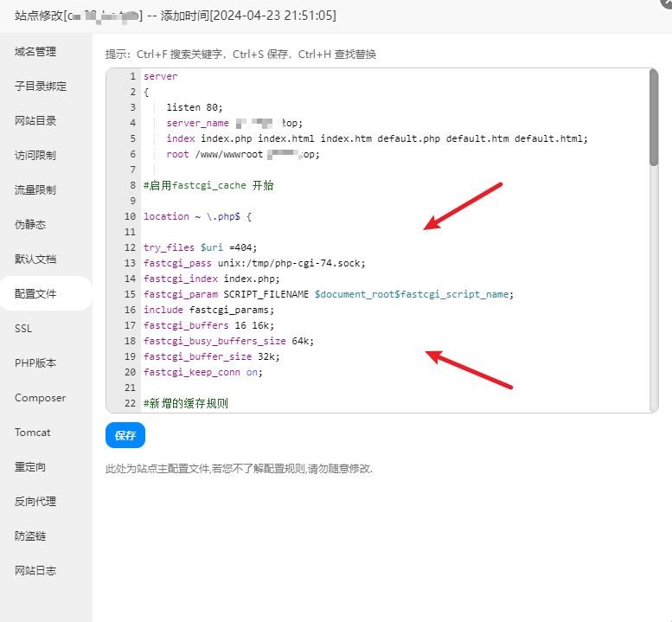Click 'try_files $uri =404;' line

(x=200, y=247)
